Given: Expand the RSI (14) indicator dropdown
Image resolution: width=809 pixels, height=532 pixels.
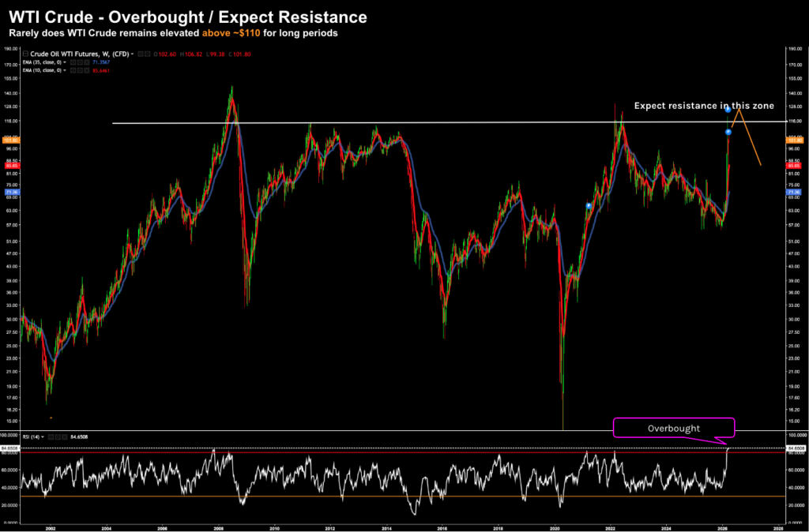Looking at the screenshot, I should (44, 436).
